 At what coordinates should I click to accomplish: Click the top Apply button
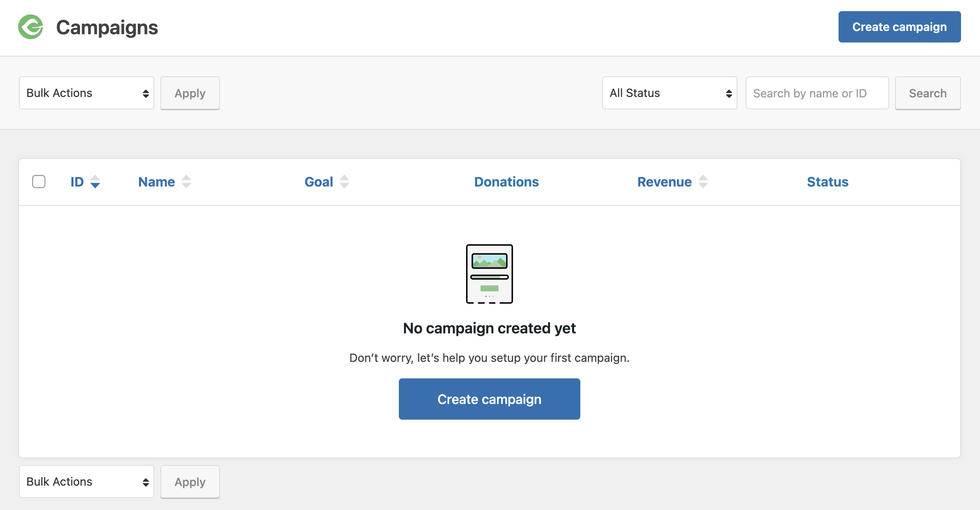point(190,93)
